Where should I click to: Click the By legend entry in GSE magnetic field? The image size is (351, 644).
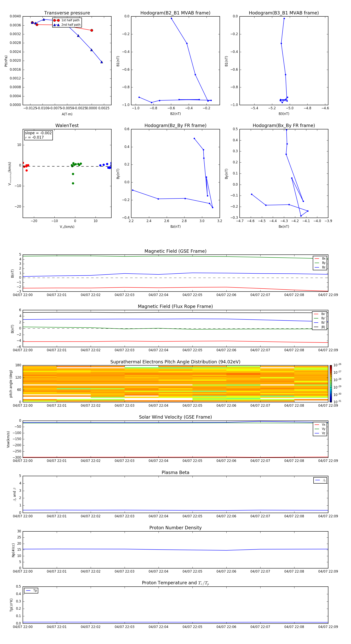pos(320,263)
